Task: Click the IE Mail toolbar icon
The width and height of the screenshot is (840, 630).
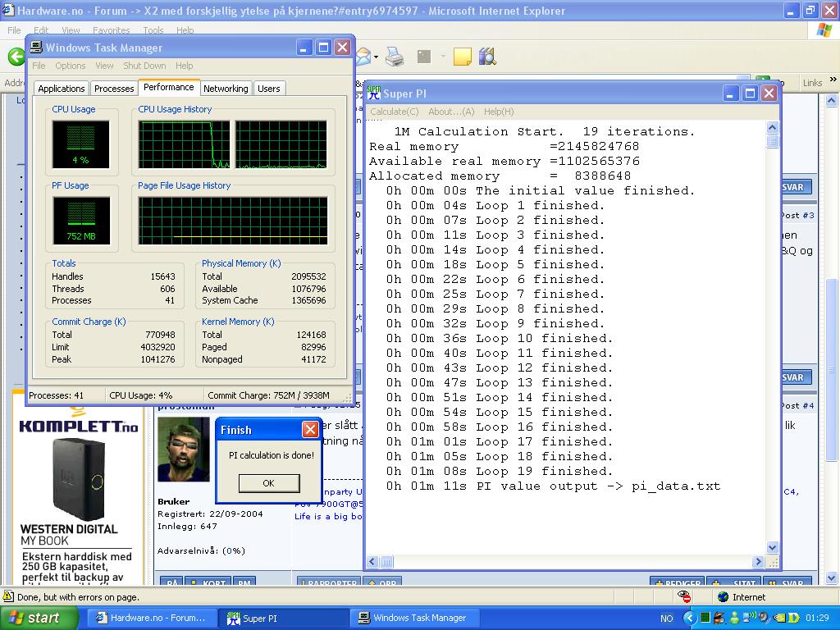Action: [363, 57]
